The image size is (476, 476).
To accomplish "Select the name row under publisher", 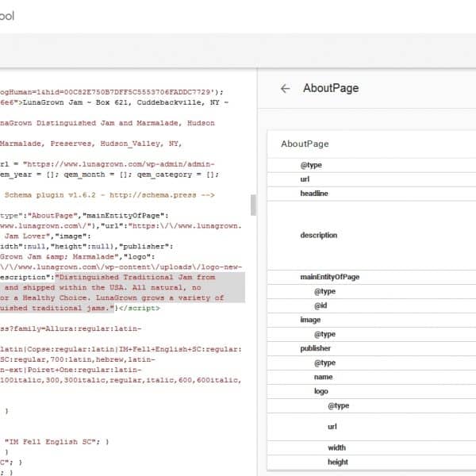I will 371,377.
